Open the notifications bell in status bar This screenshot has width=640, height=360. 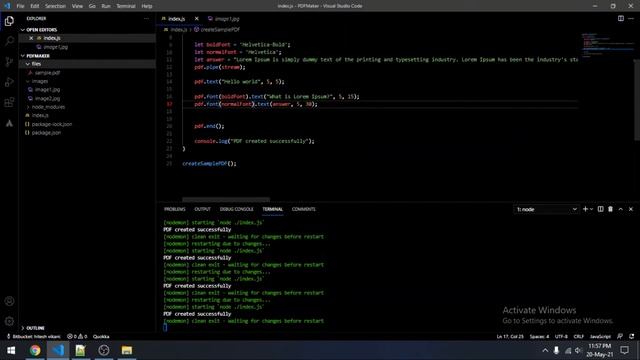tap(631, 337)
